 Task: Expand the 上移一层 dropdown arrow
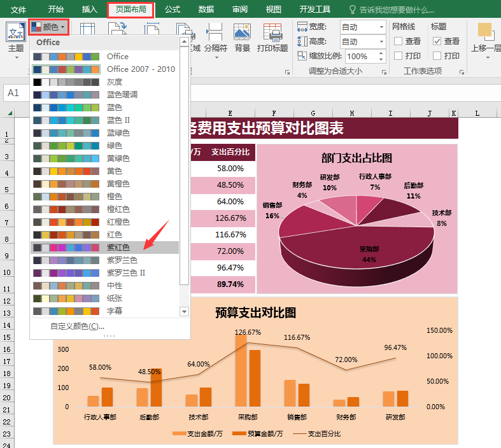coord(488,58)
